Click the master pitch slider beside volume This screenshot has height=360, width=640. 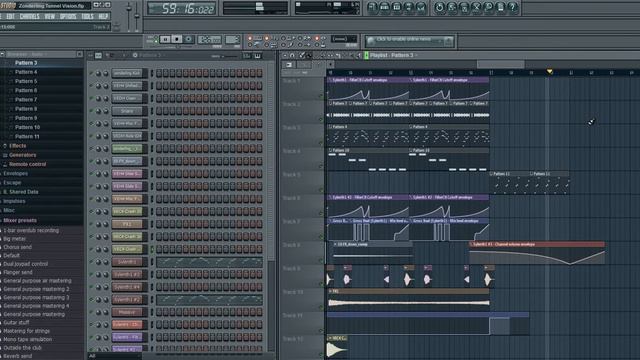[137, 16]
